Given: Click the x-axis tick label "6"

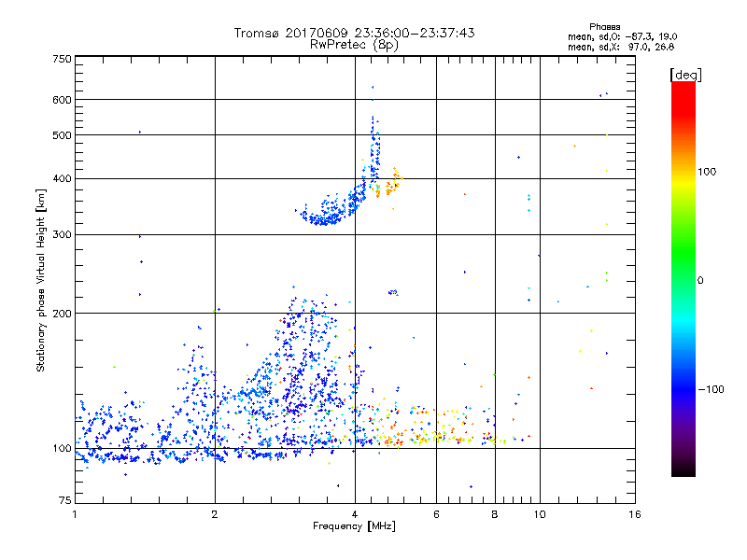Looking at the screenshot, I should point(436,514).
